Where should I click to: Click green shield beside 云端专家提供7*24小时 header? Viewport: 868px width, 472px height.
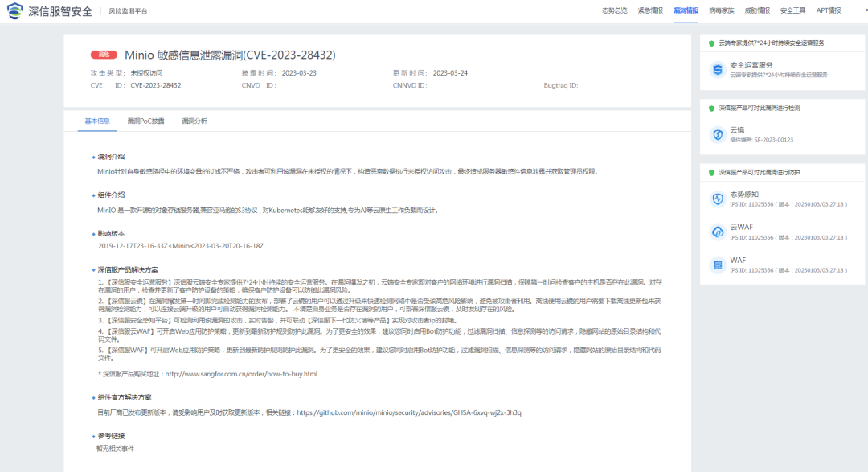[x=712, y=43]
